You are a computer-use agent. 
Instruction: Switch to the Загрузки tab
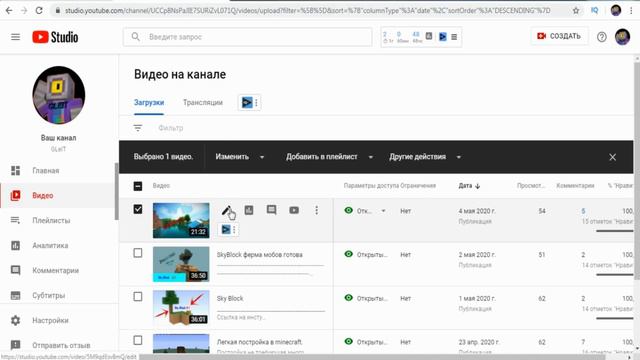[x=149, y=102]
